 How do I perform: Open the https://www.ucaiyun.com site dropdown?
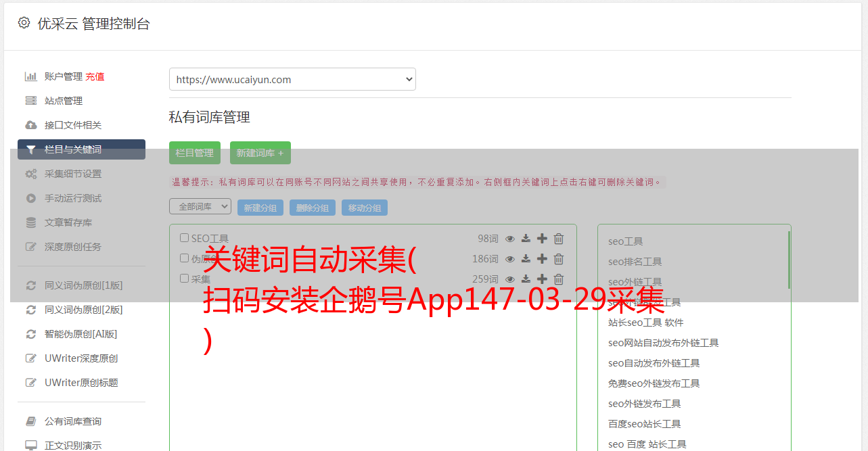click(292, 79)
